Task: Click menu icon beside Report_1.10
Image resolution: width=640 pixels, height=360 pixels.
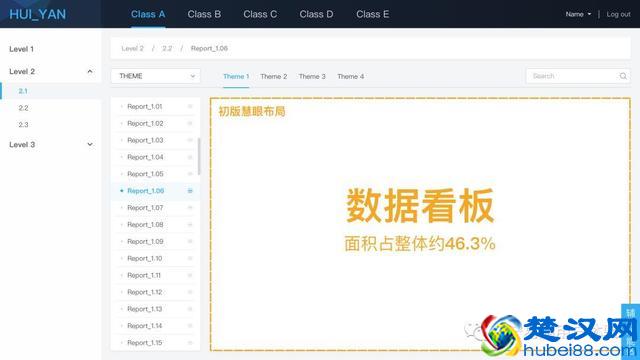Action: click(x=190, y=258)
